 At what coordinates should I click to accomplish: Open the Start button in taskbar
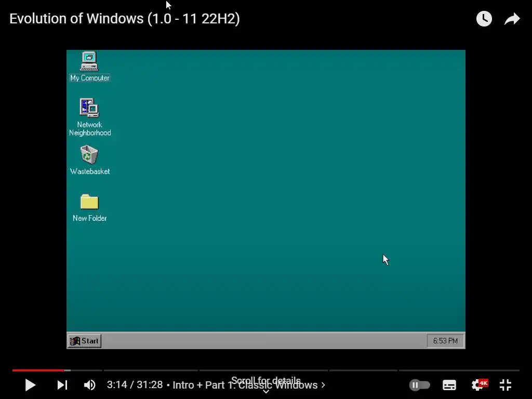tap(84, 341)
